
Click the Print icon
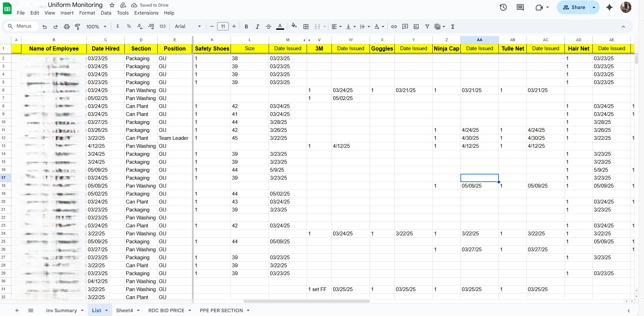(67, 27)
